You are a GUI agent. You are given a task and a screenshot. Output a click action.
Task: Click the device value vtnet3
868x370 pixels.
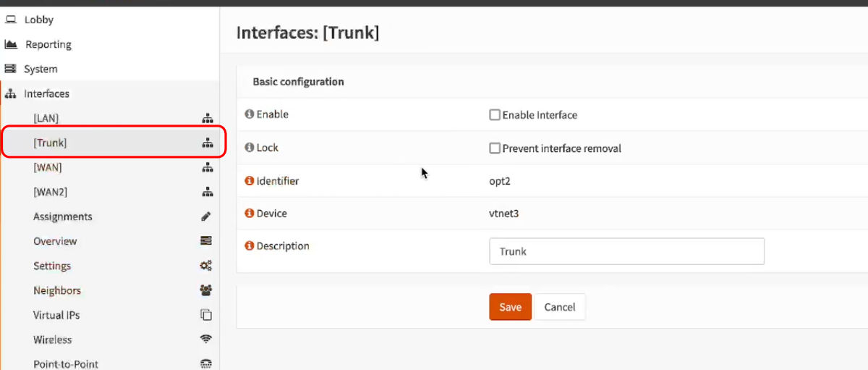pos(503,214)
